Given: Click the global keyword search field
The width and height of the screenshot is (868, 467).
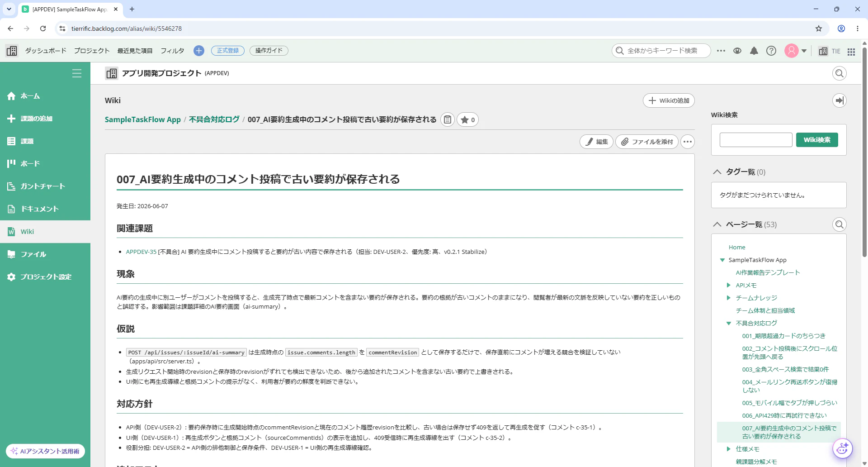Looking at the screenshot, I should (x=661, y=51).
